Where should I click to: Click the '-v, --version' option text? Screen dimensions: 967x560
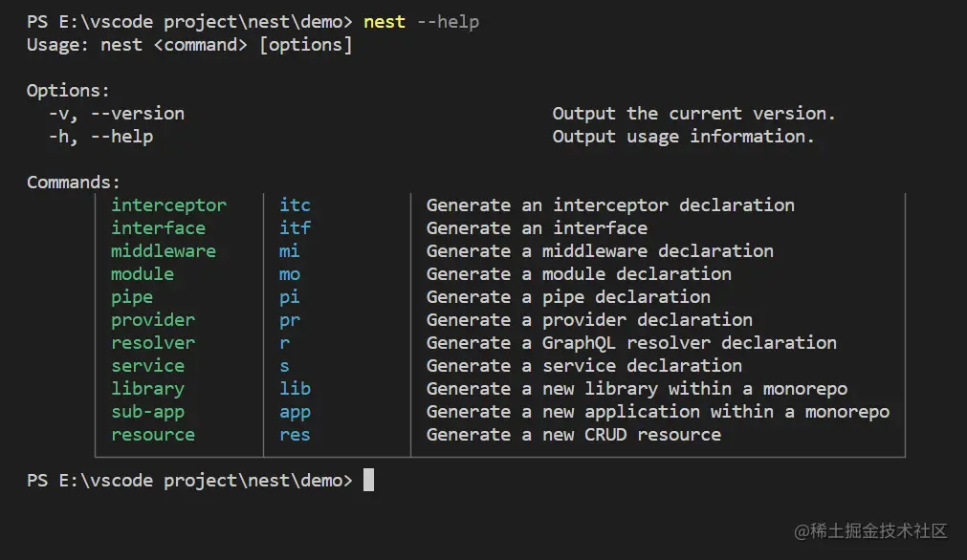click(117, 113)
